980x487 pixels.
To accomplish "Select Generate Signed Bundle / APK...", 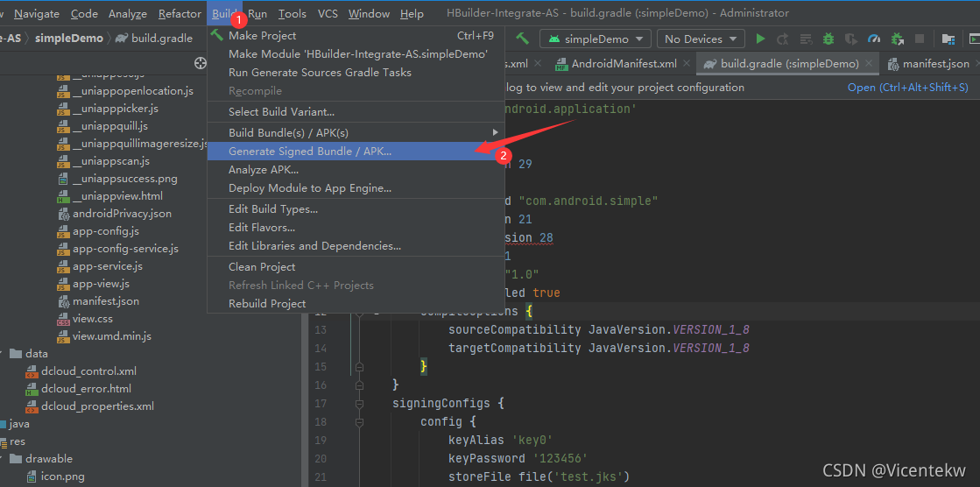I will [356, 152].
